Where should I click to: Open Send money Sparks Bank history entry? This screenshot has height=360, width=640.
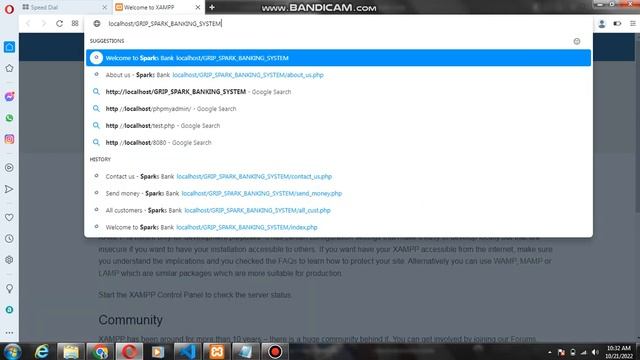(338, 193)
